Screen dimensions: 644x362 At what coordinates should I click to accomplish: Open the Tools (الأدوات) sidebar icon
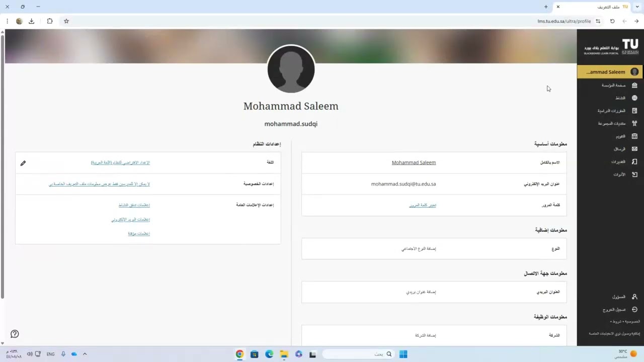click(634, 174)
